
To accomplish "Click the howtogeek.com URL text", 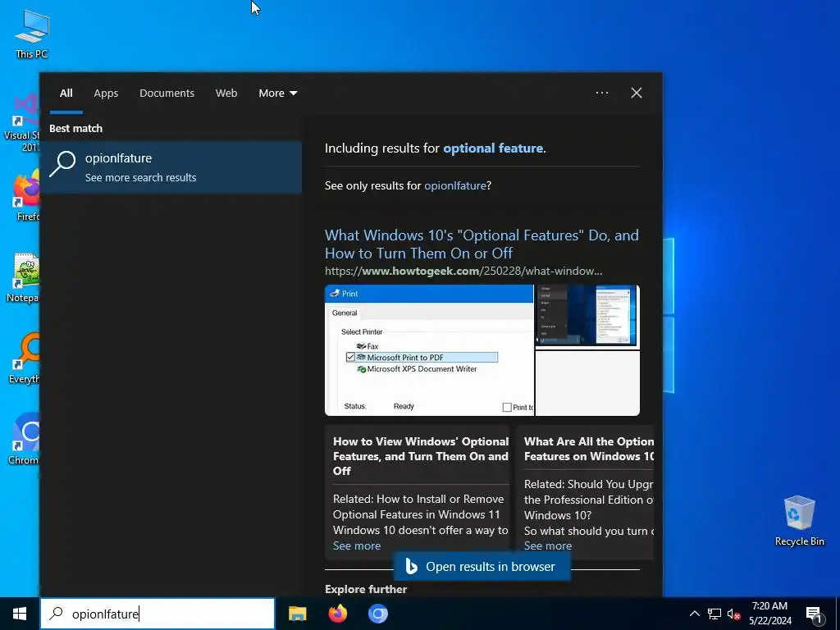I will coord(463,271).
